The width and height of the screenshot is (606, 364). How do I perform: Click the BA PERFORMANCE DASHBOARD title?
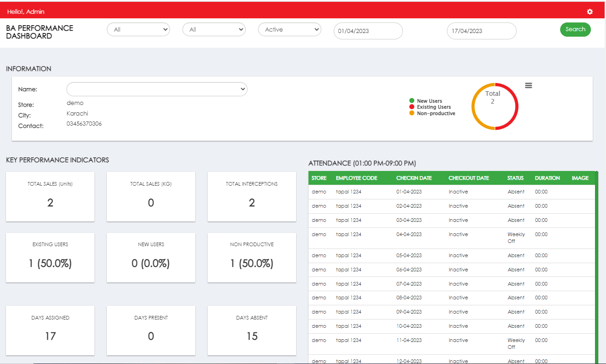point(39,32)
